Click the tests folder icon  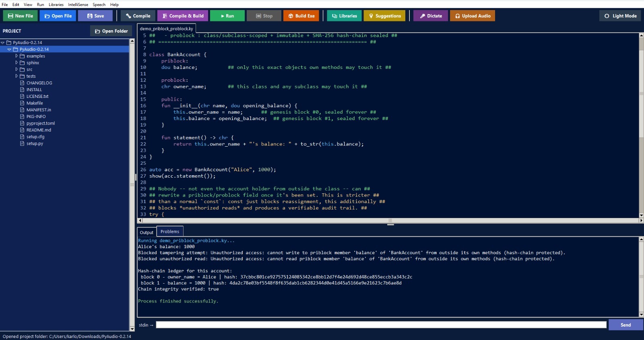pyautogui.click(x=23, y=76)
